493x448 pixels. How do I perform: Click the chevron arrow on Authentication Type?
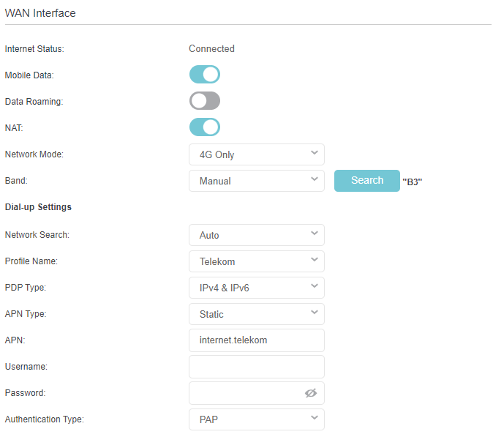pyautogui.click(x=315, y=418)
